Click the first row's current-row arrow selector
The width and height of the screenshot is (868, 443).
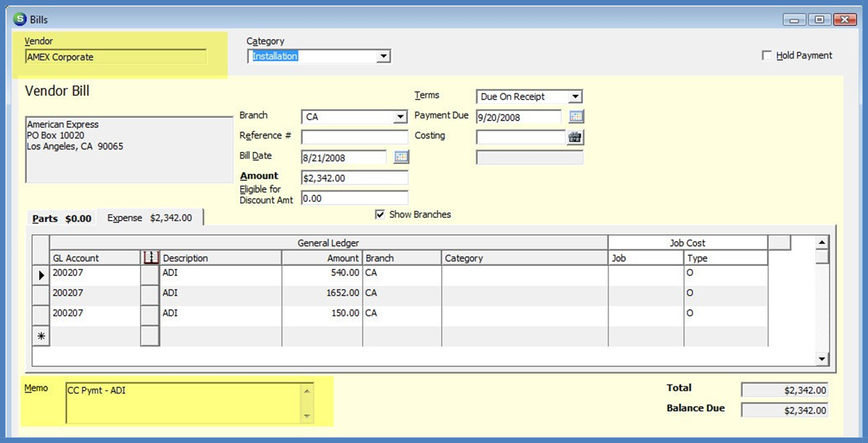click(41, 275)
